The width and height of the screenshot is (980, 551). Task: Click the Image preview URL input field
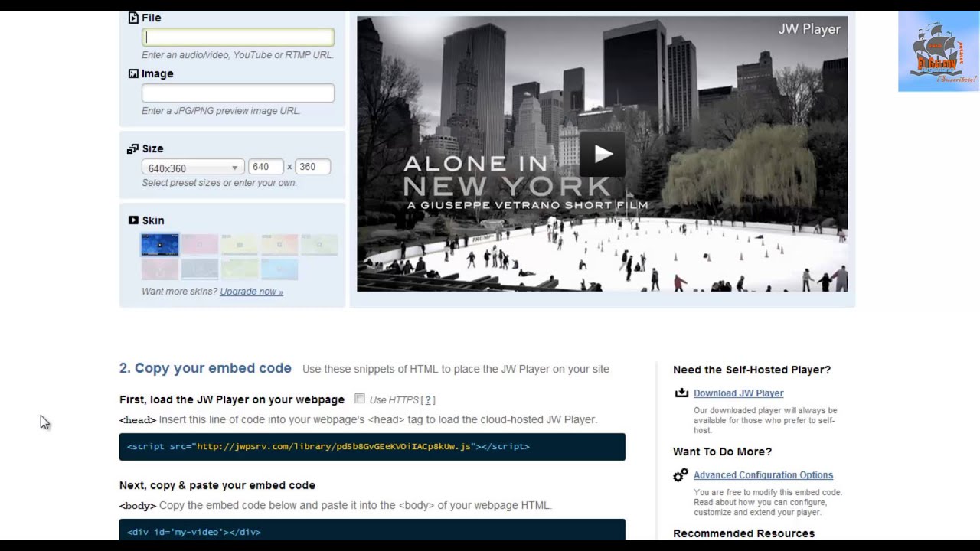pos(238,93)
